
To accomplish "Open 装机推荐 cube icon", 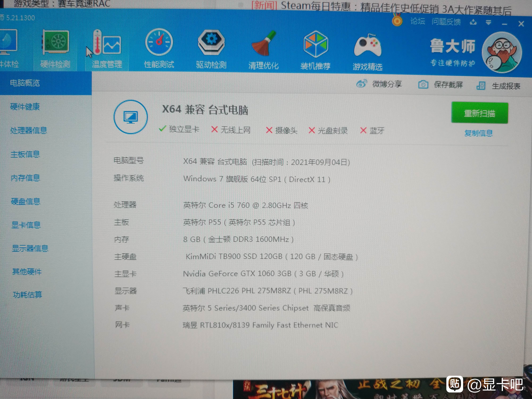I will point(316,44).
